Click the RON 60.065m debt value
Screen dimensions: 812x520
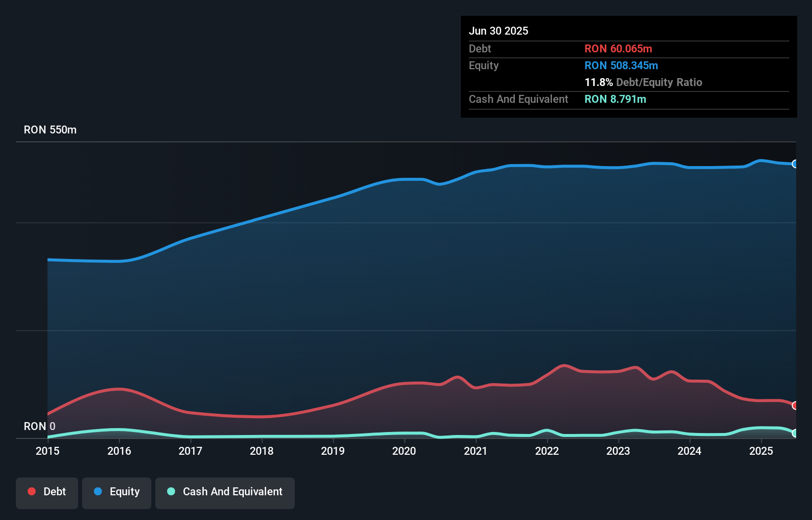point(618,48)
